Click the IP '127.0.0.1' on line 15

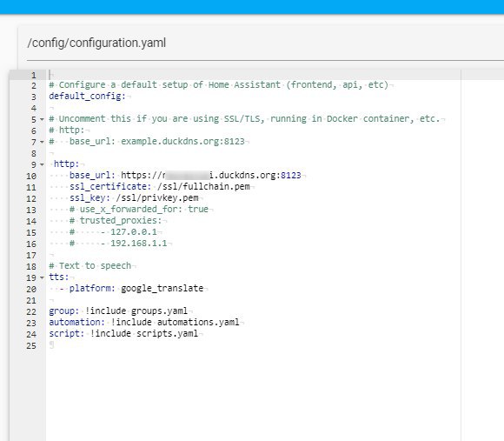click(134, 231)
